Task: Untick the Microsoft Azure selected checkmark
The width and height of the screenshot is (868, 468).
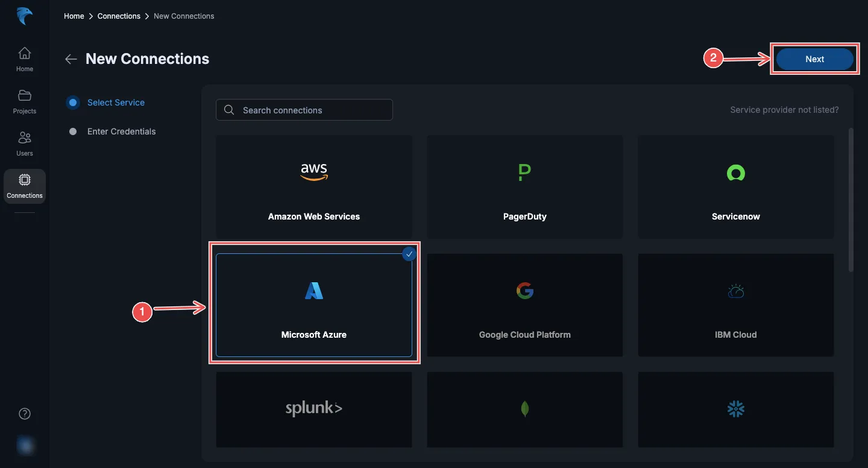Action: (x=409, y=255)
